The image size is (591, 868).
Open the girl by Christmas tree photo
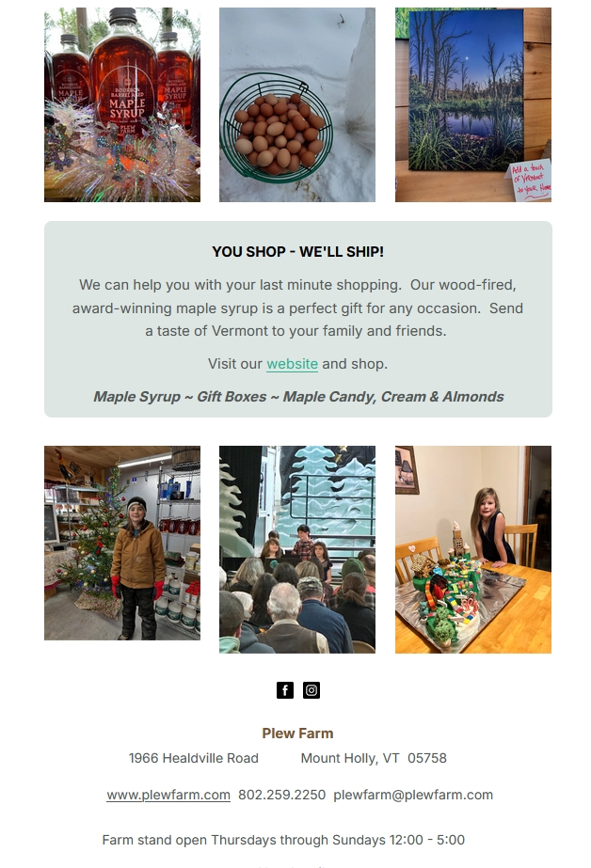pos(122,543)
